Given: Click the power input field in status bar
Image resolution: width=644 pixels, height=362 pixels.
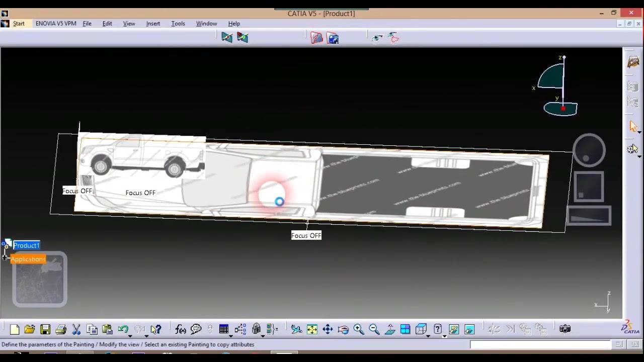Looking at the screenshot, I should [540, 344].
